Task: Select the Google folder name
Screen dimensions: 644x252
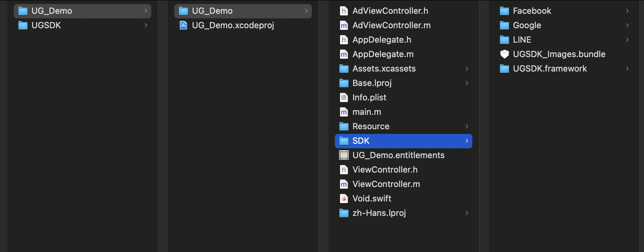Action: (x=527, y=25)
